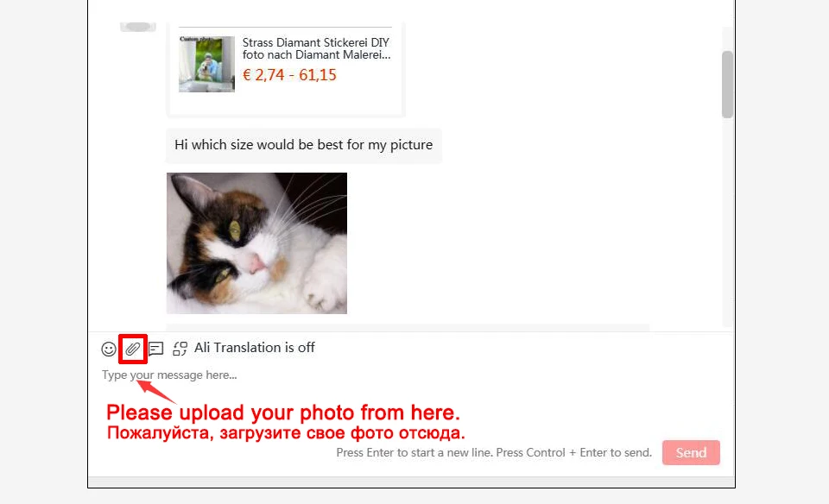
Task: Click the sender avatar at top left
Action: (138, 26)
